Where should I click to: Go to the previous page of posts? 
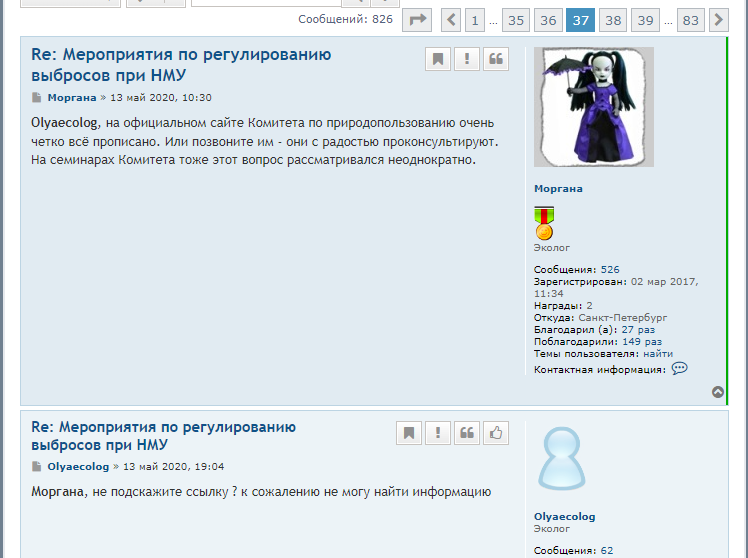[x=451, y=20]
